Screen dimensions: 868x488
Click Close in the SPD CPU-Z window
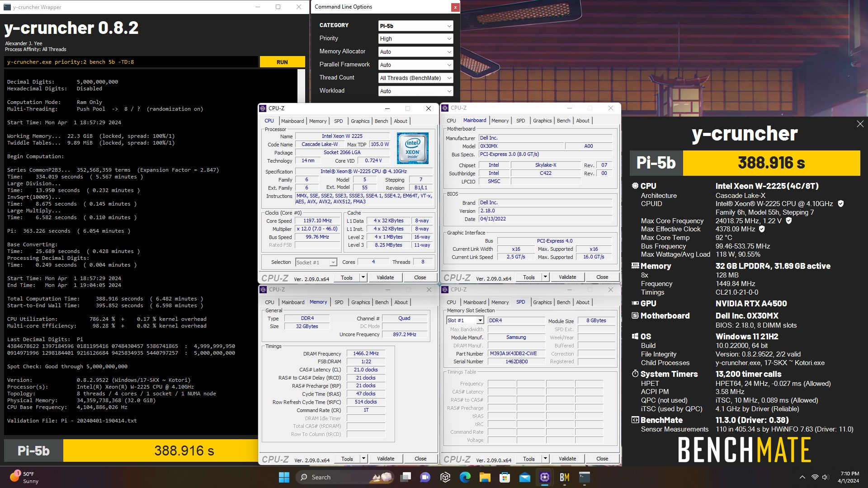pyautogui.click(x=602, y=459)
